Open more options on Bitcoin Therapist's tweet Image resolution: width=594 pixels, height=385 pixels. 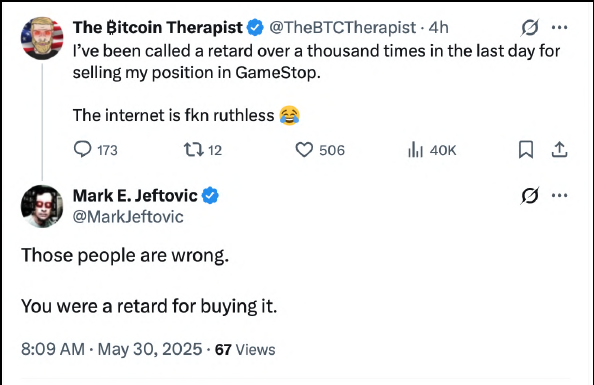560,27
